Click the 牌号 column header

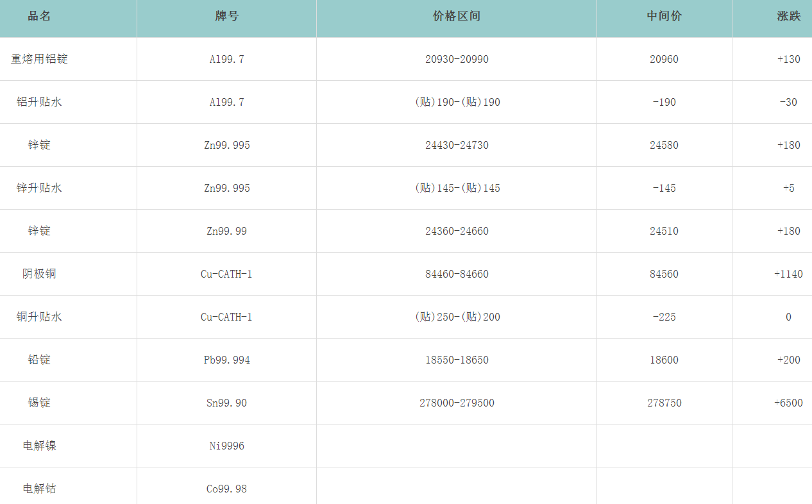click(x=226, y=17)
